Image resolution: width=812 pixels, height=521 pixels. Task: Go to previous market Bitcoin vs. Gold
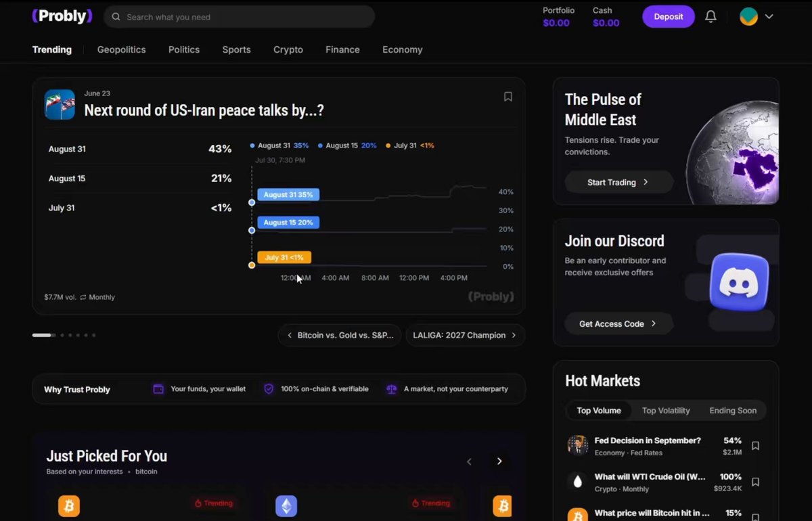(x=340, y=335)
